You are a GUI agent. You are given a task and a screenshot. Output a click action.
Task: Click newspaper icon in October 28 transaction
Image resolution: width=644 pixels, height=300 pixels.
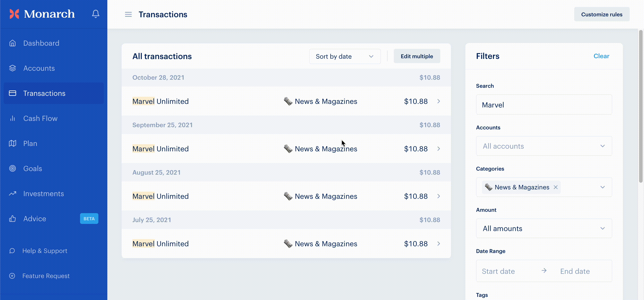(288, 101)
